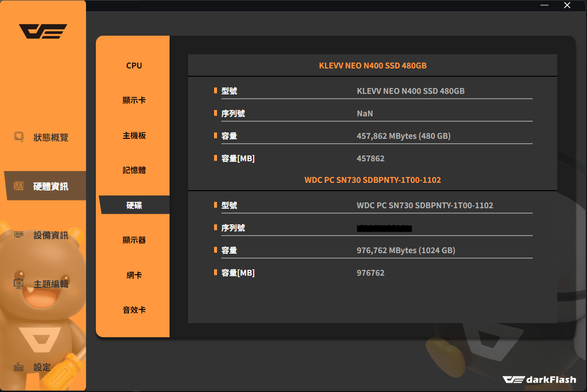Viewport: 587px width, 392px height.
Task: Select the 硬碟 tab
Action: click(x=134, y=205)
